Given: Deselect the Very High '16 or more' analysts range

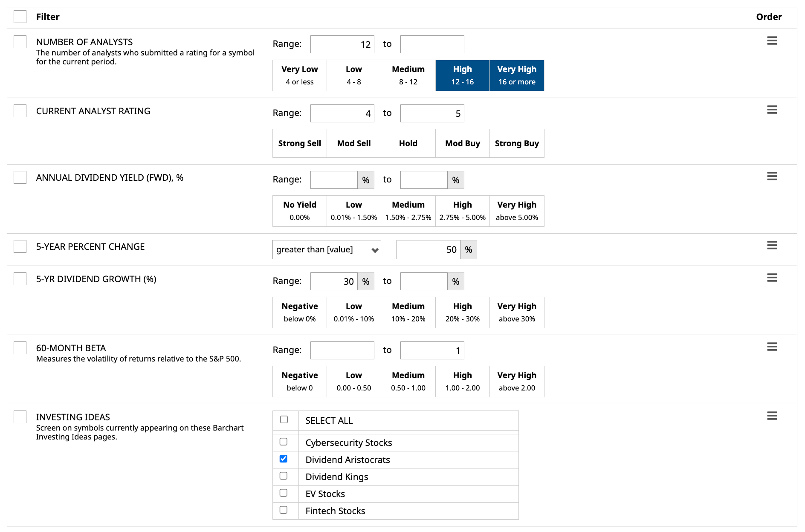Looking at the screenshot, I should tap(517, 75).
